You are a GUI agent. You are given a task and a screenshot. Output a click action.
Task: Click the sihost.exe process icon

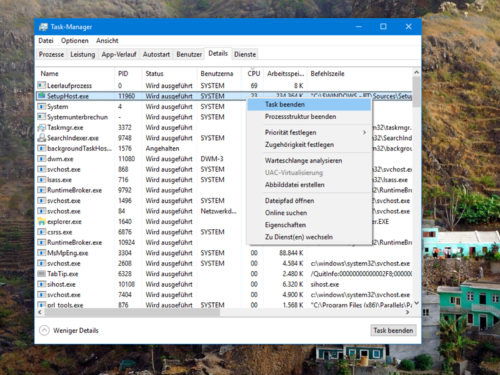point(41,284)
